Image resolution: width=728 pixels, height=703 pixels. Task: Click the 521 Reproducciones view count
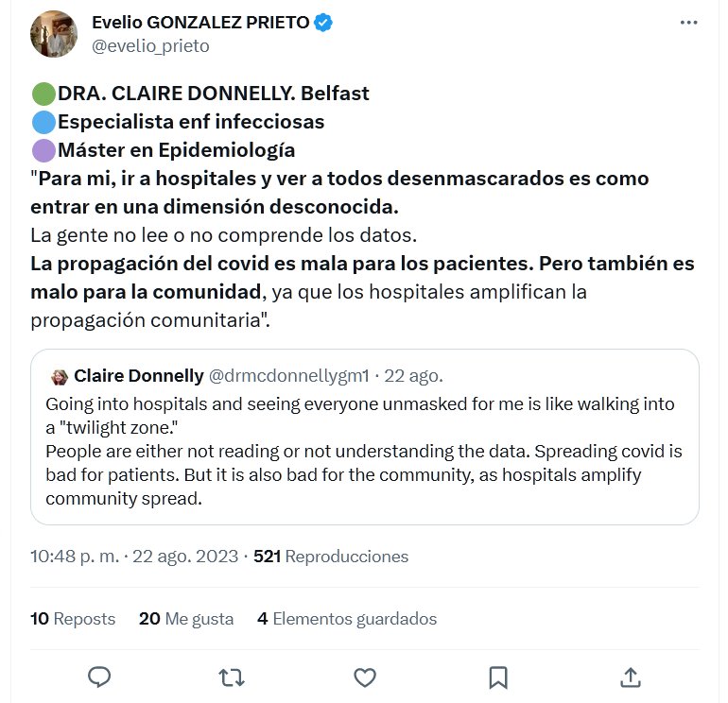pyautogui.click(x=331, y=557)
